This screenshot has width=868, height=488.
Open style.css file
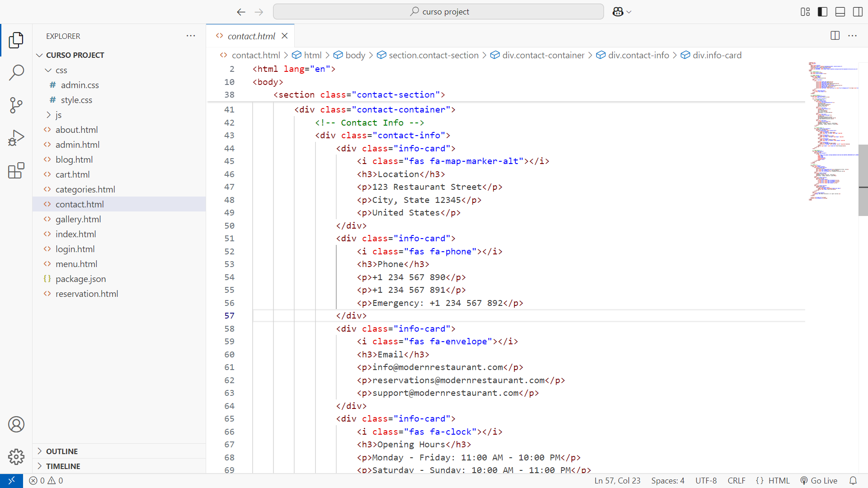pos(119,100)
